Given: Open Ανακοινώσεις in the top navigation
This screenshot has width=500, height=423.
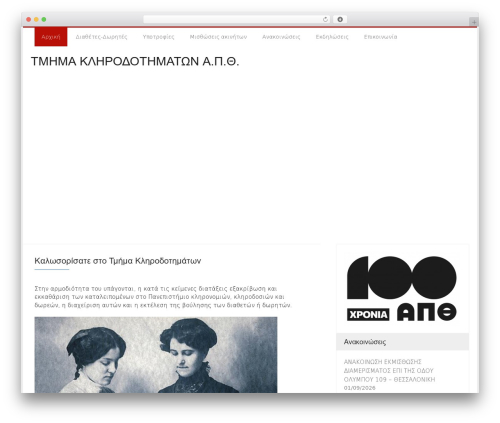Looking at the screenshot, I should (281, 37).
